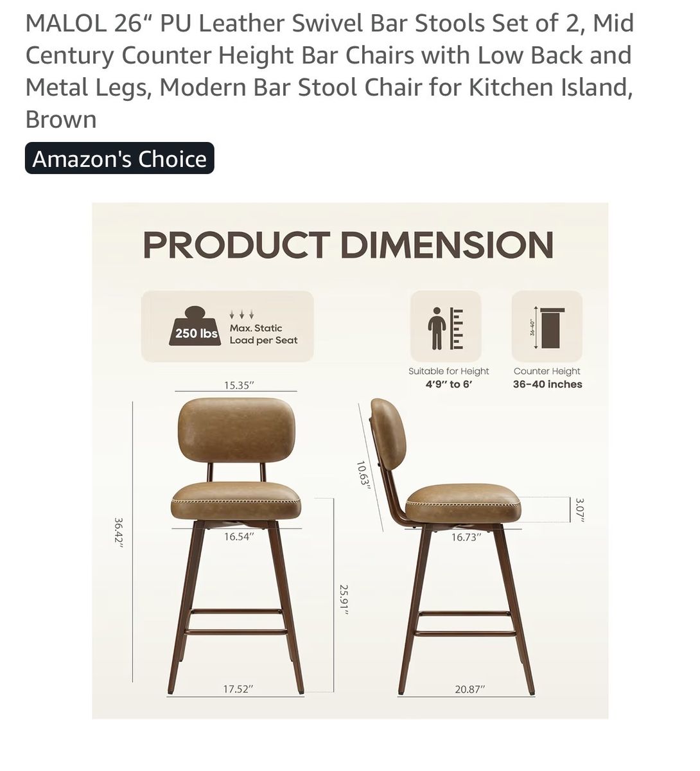Click the Counter Height 36-40 inches text
Viewport: 700px width, 771px height.
coord(547,378)
